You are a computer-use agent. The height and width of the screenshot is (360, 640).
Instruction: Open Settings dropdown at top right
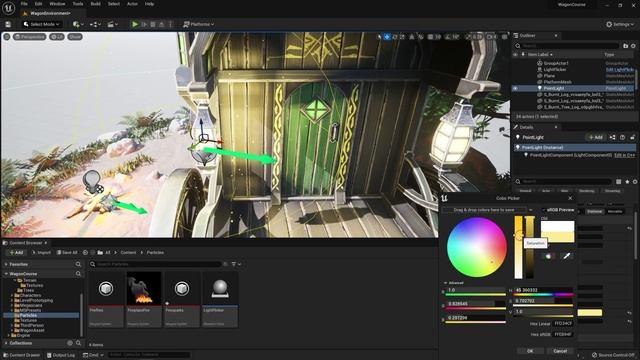(x=620, y=24)
